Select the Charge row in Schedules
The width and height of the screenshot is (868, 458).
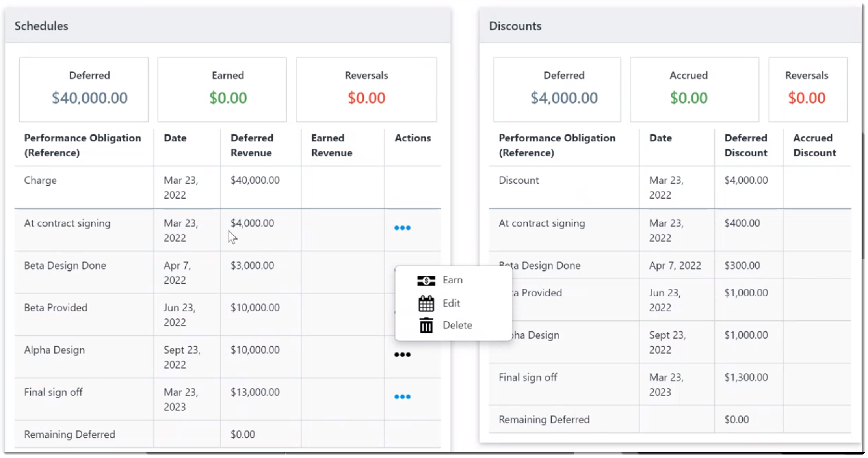point(227,187)
